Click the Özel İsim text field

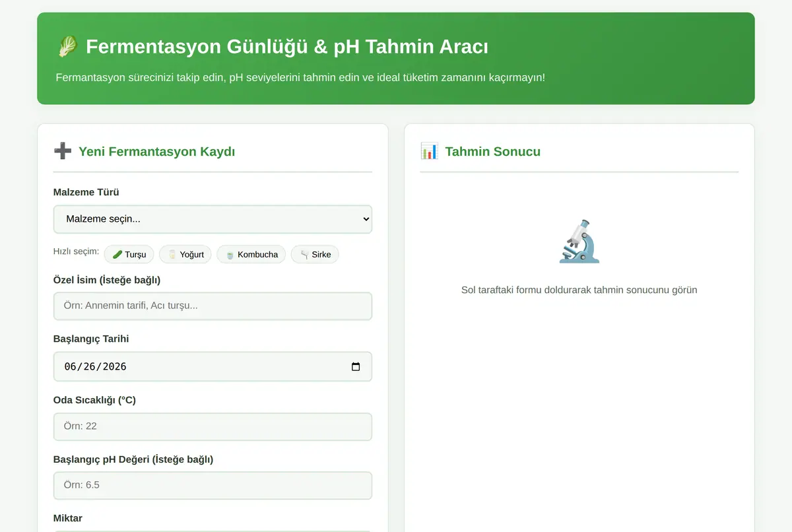coord(213,306)
